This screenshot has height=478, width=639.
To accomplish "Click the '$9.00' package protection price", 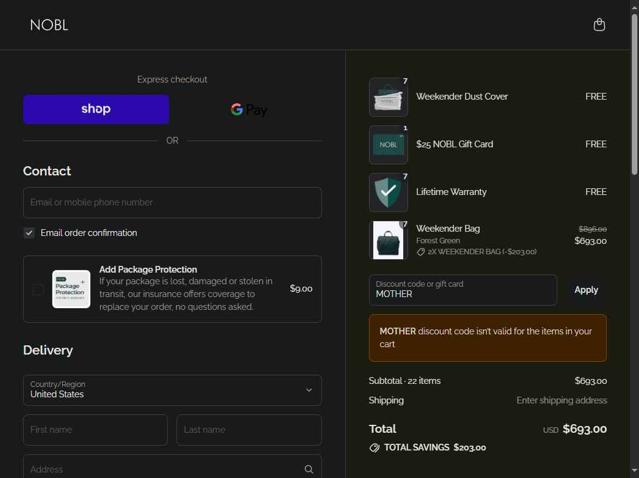I will pyautogui.click(x=301, y=289).
